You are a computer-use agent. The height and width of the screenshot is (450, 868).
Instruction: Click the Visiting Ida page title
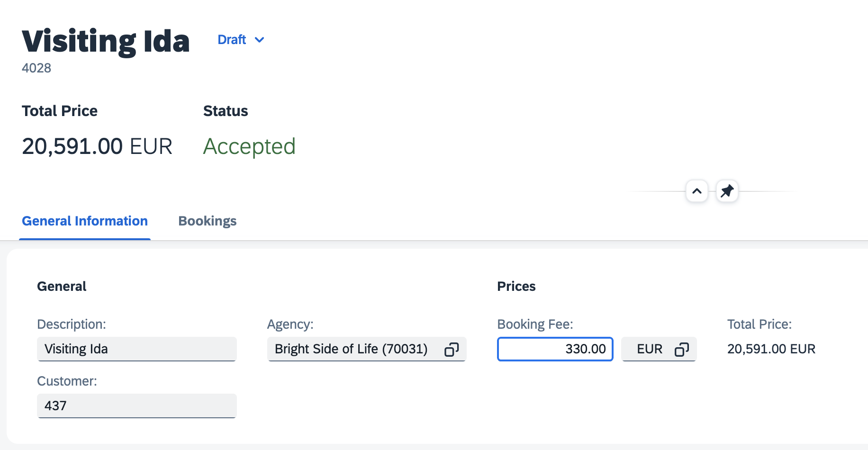pyautogui.click(x=106, y=42)
